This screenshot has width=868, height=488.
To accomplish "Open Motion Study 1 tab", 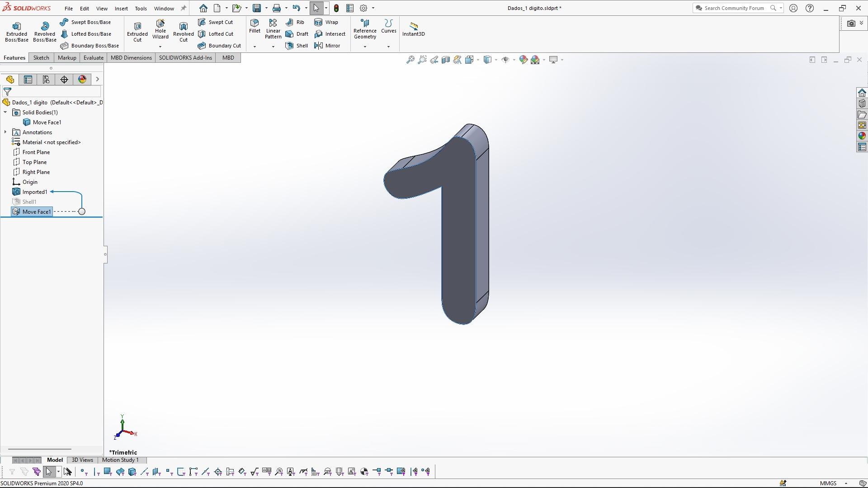I will [x=120, y=460].
